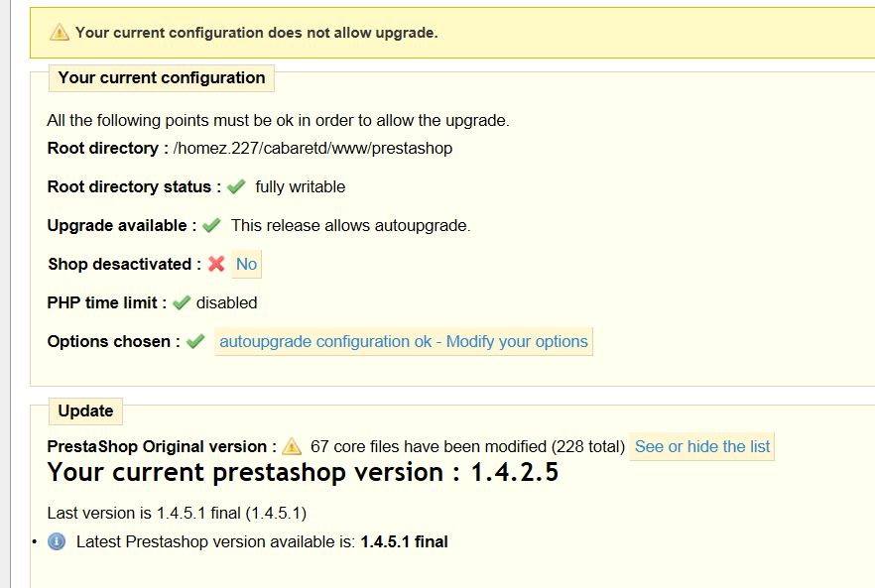Image resolution: width=875 pixels, height=588 pixels.
Task: Click the warning triangle in the top banner
Action: [x=60, y=33]
